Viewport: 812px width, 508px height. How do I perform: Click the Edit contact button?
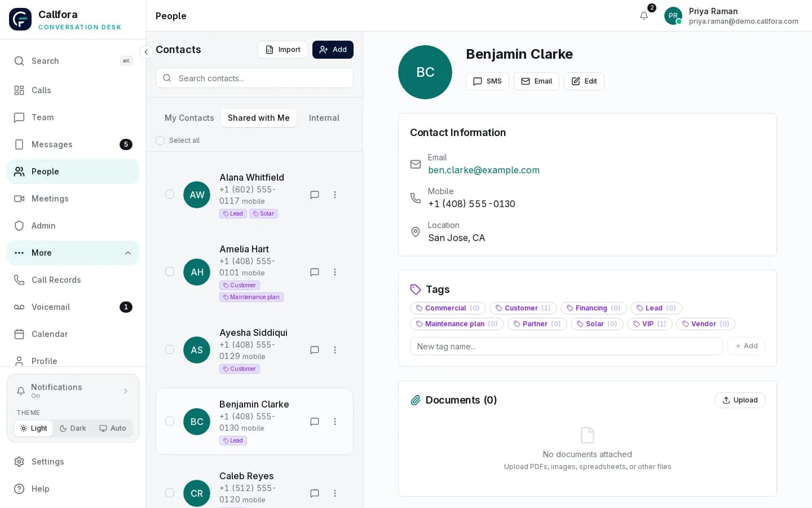[584, 81]
